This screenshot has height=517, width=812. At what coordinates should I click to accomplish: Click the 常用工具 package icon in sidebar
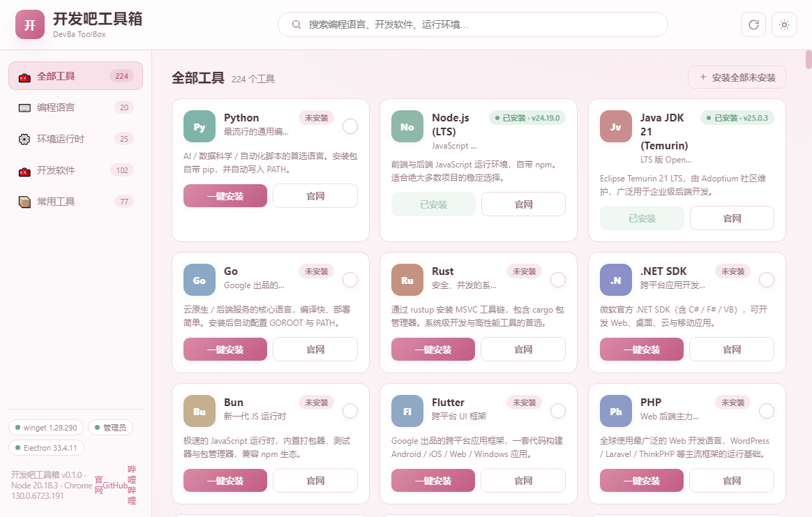24,202
